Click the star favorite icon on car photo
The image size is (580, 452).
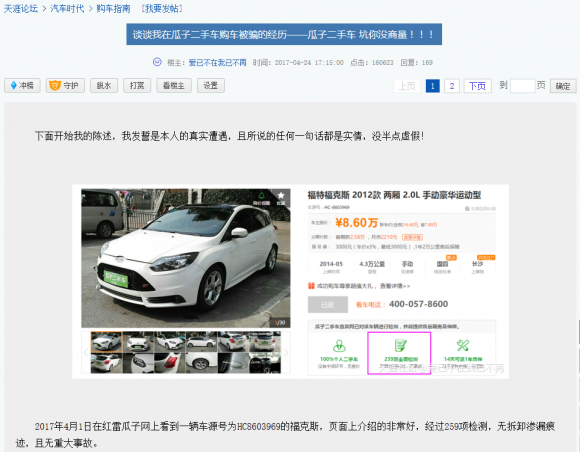pos(281,195)
